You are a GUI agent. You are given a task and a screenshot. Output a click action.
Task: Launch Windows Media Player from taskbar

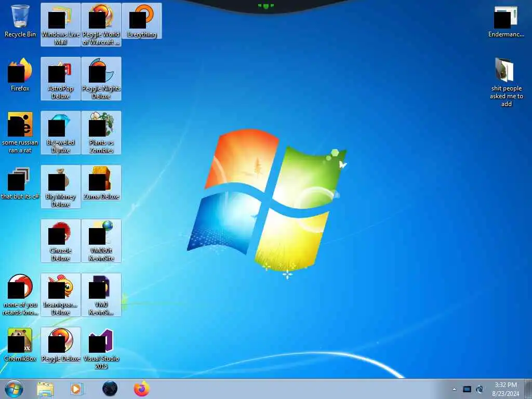point(77,389)
